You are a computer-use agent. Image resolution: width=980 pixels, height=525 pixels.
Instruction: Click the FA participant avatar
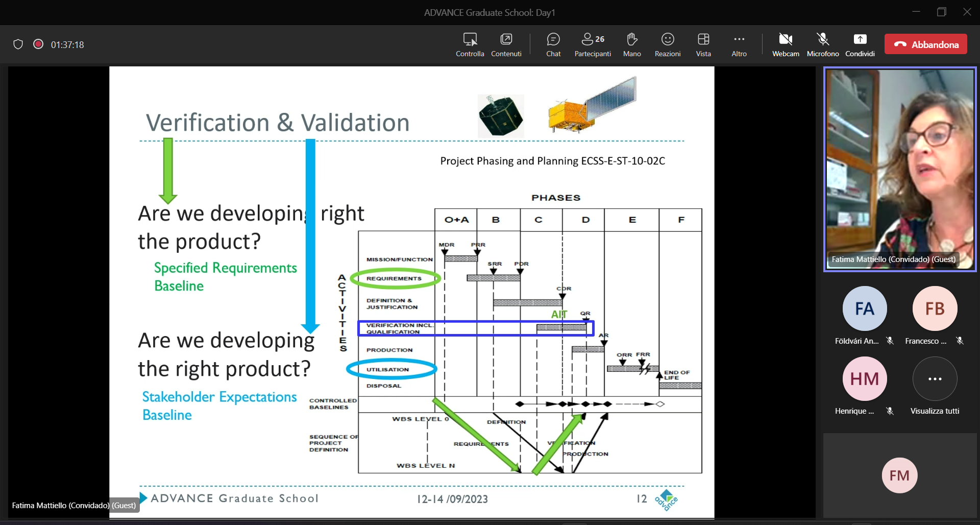(x=865, y=308)
